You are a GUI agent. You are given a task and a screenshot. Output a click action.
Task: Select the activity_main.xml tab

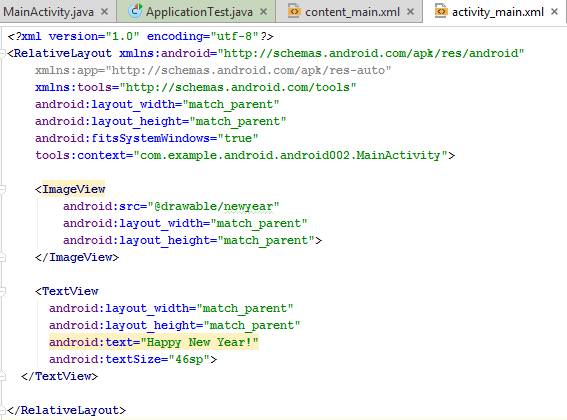coord(498,12)
